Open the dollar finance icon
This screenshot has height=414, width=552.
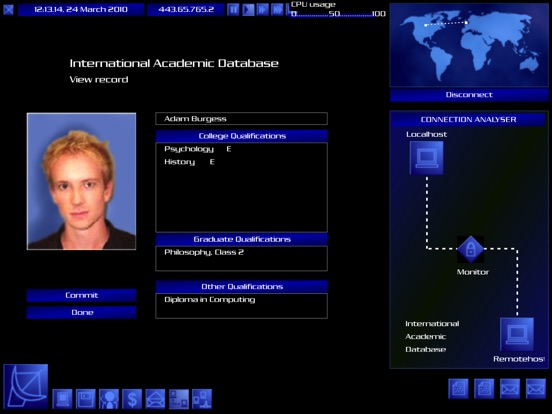(x=132, y=399)
